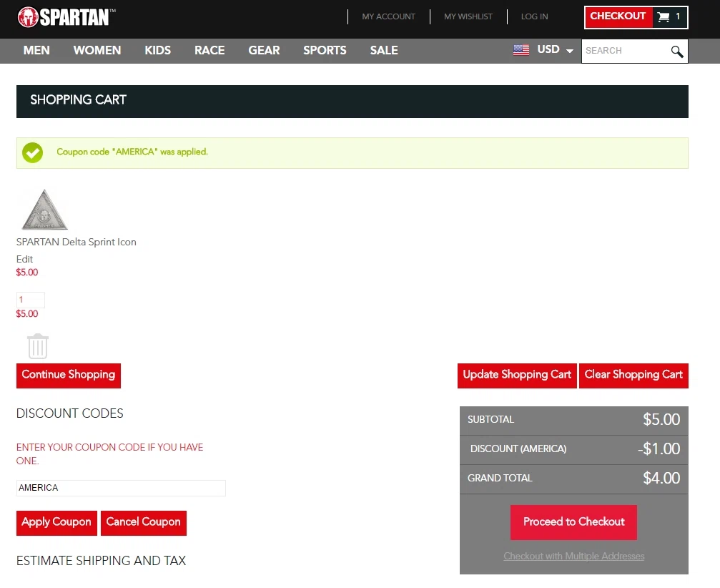Click the DISCOUNT CODES heading
The image size is (720, 588).
click(70, 413)
